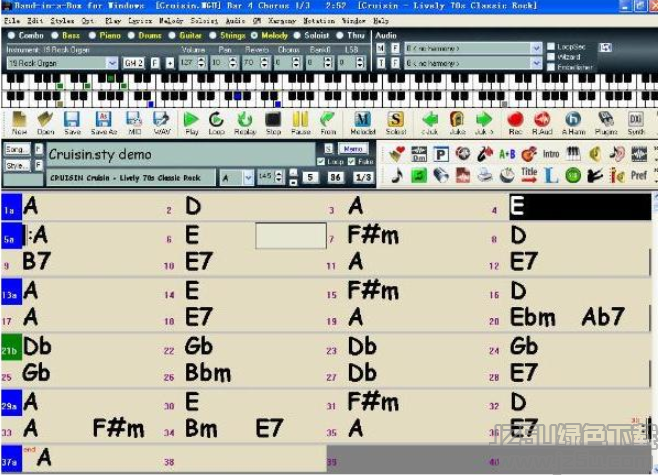This screenshot has width=659, height=475.
Task: Select the Combo radio button
Action: tap(11, 35)
